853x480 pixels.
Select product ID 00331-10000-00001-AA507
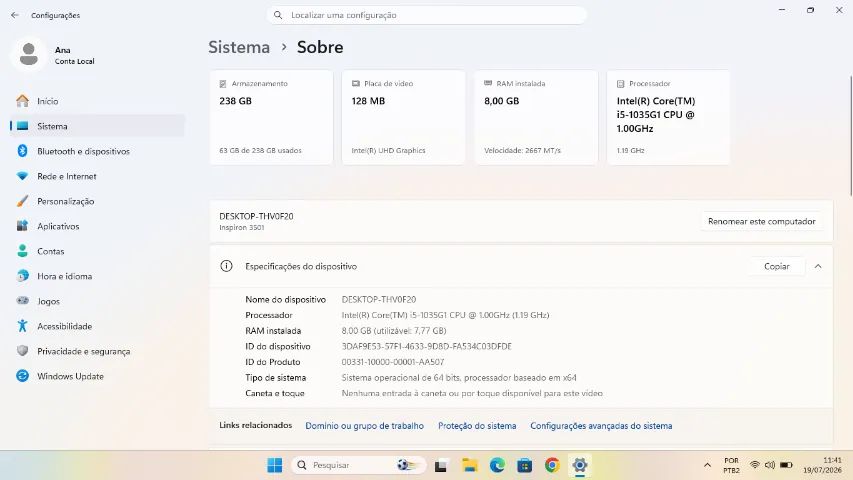point(393,362)
